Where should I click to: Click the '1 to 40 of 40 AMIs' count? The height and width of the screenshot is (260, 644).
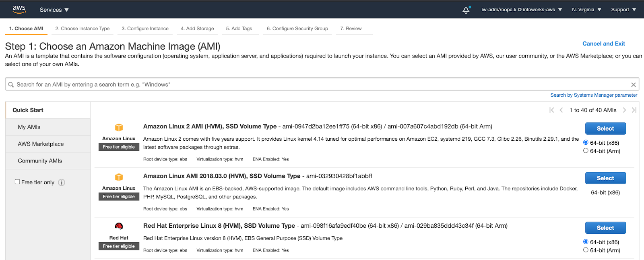pyautogui.click(x=593, y=110)
